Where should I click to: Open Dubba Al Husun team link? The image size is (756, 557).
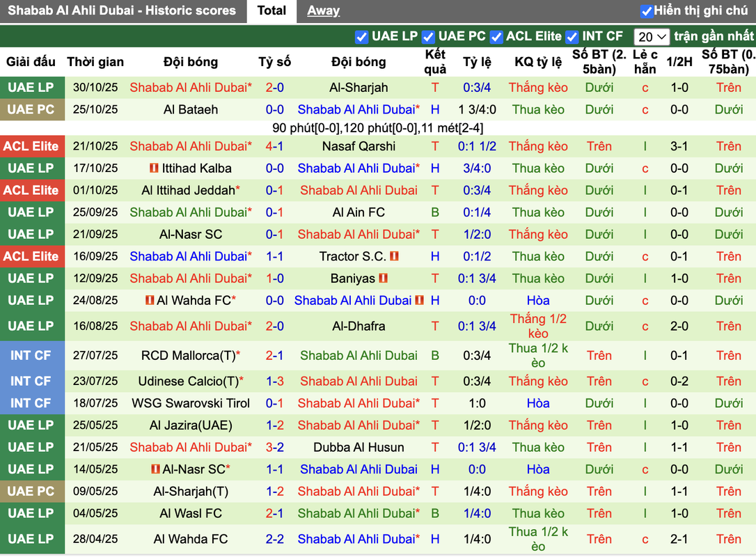[x=359, y=448]
